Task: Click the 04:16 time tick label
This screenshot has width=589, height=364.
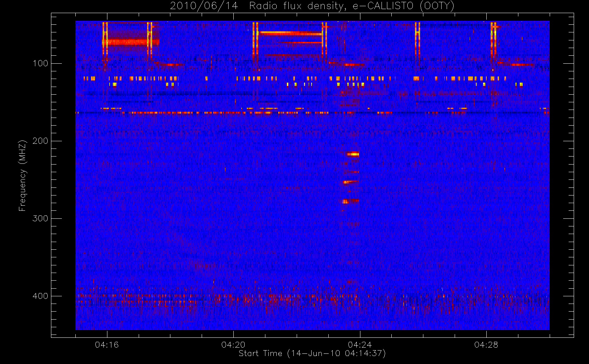Action: tap(107, 345)
